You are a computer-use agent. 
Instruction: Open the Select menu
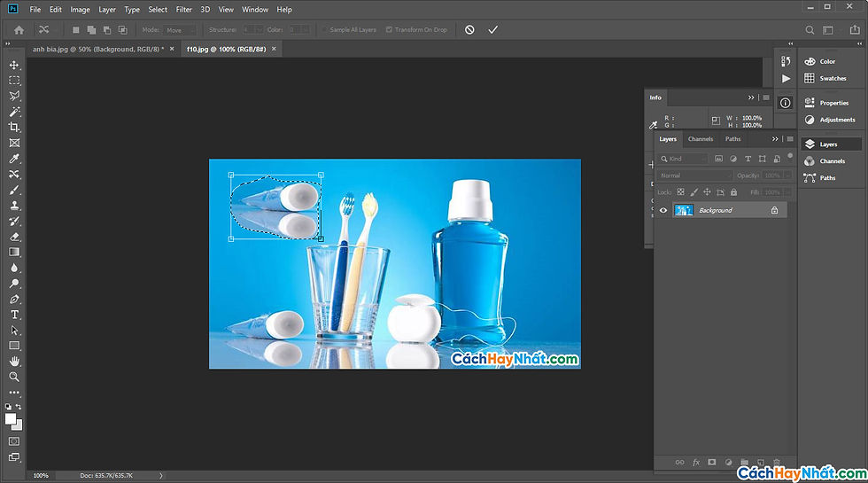[x=158, y=10]
